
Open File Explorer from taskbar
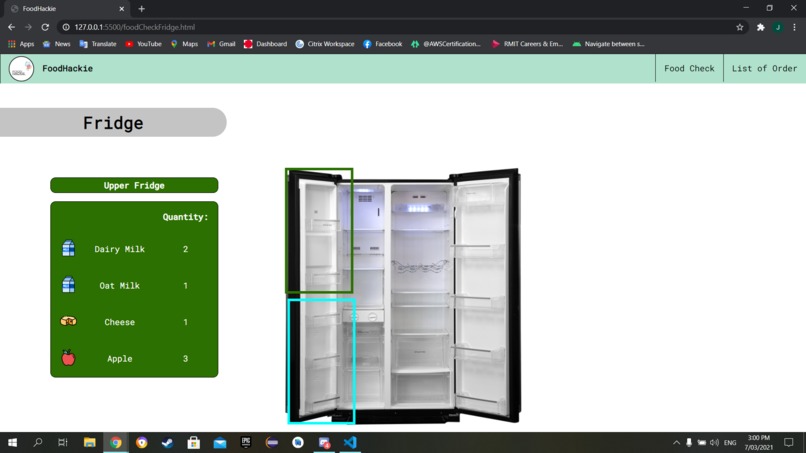[x=89, y=442]
